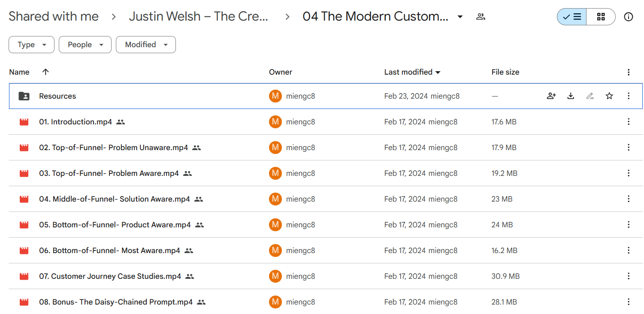Open column header more options menu

(629, 72)
